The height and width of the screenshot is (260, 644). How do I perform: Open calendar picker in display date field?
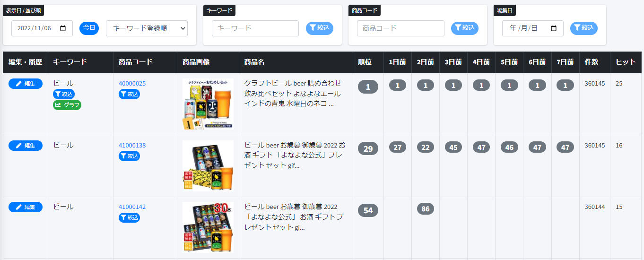[63, 28]
